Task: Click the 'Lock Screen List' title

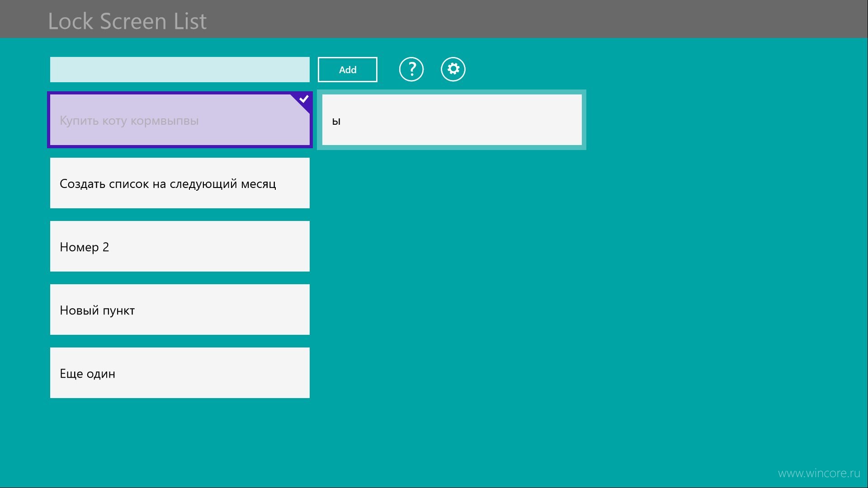Action: tap(127, 21)
